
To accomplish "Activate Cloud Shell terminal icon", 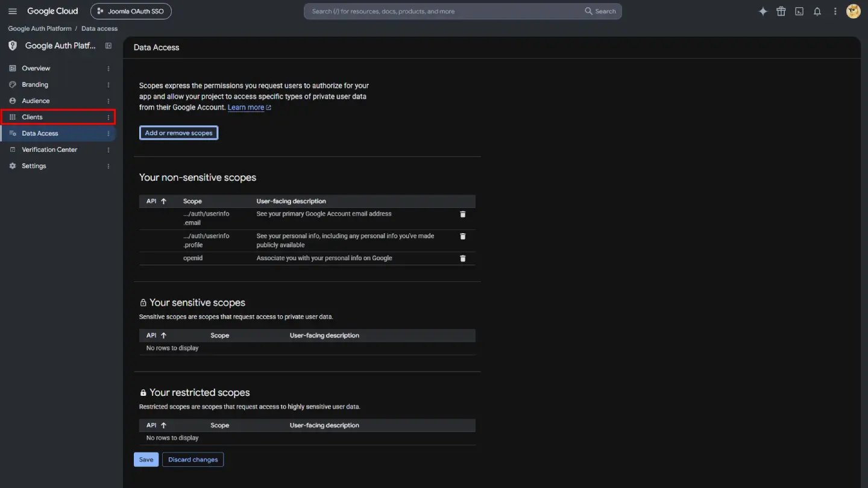I will coord(799,11).
